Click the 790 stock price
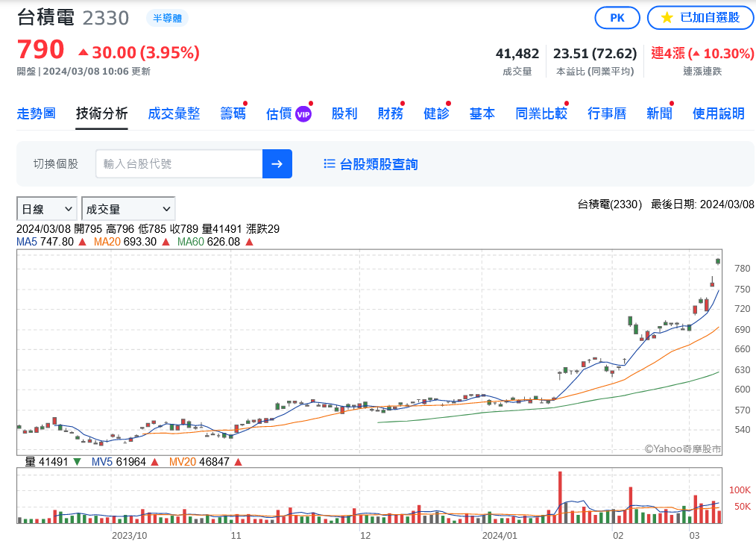The image size is (756, 544). (40, 49)
